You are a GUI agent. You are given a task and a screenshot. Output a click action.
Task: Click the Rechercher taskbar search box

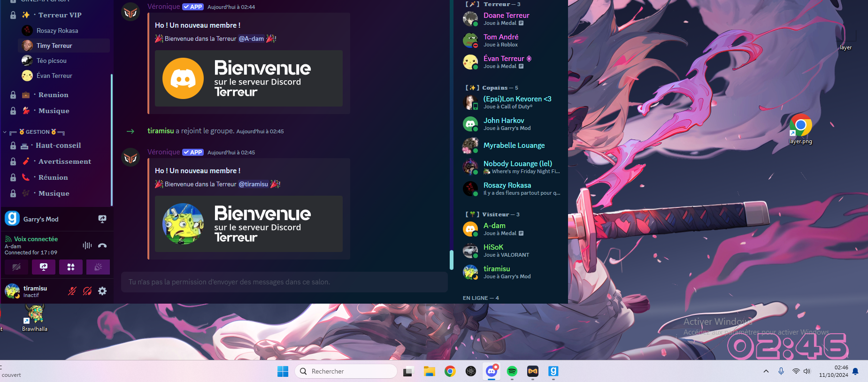click(x=346, y=371)
